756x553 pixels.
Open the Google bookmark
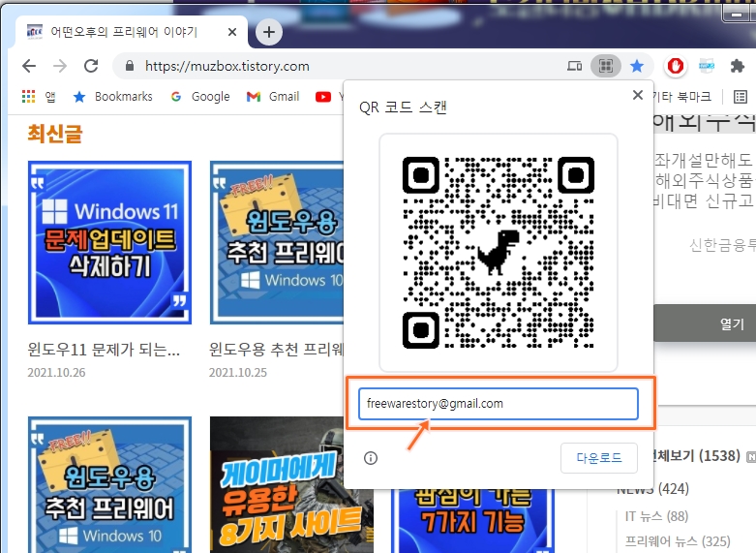point(200,97)
